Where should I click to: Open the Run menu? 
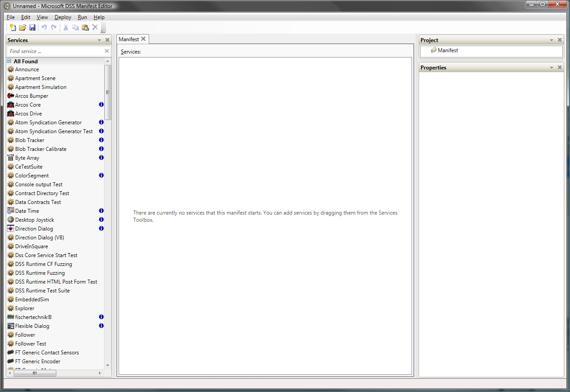(82, 17)
